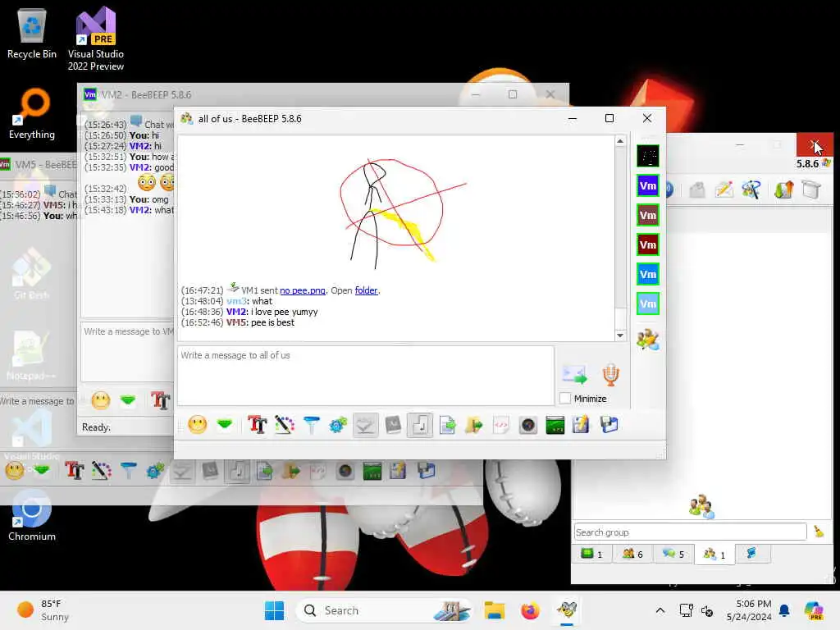The width and height of the screenshot is (840, 630).
Task: Click green box with red arrow in main BeeBEEP toolbar
Action: click(x=783, y=189)
